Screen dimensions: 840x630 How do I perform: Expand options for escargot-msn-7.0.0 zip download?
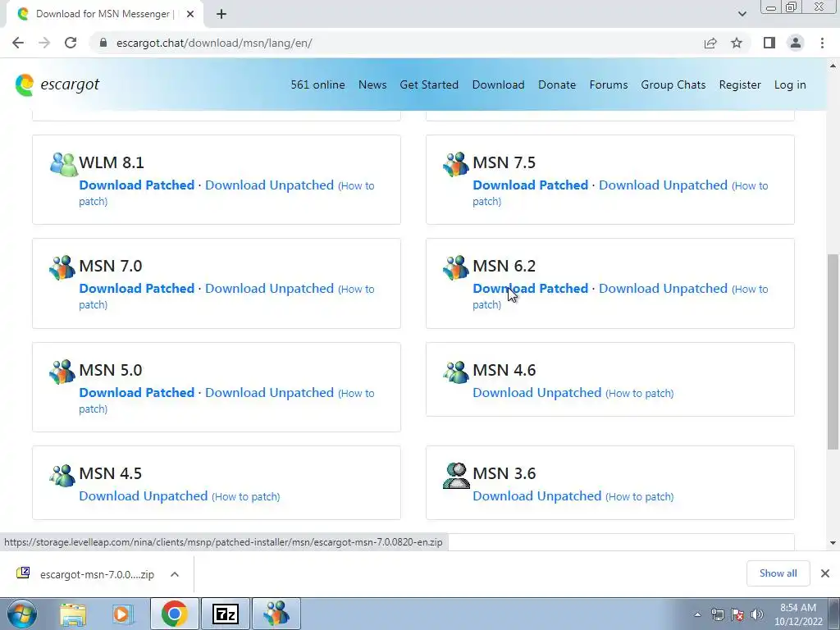click(175, 574)
